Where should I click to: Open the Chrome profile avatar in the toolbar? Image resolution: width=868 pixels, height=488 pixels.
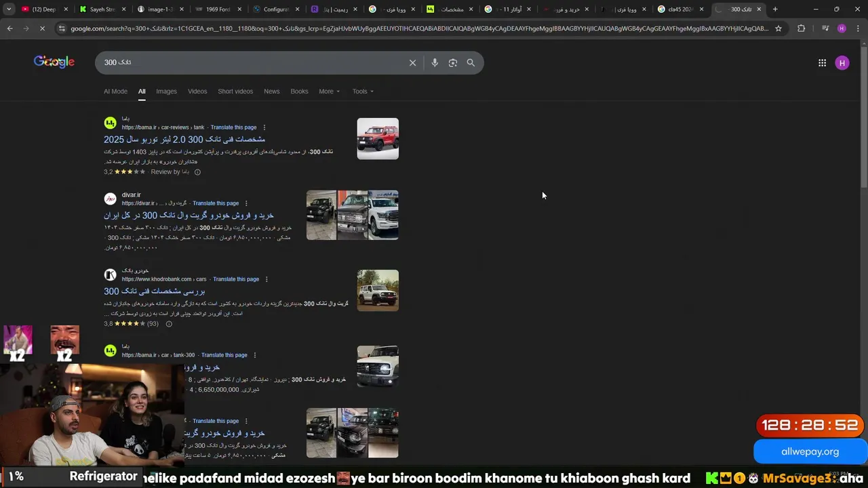(842, 28)
